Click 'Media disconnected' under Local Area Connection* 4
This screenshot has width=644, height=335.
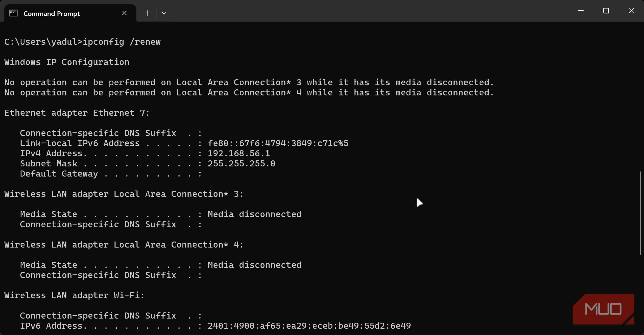tap(254, 265)
